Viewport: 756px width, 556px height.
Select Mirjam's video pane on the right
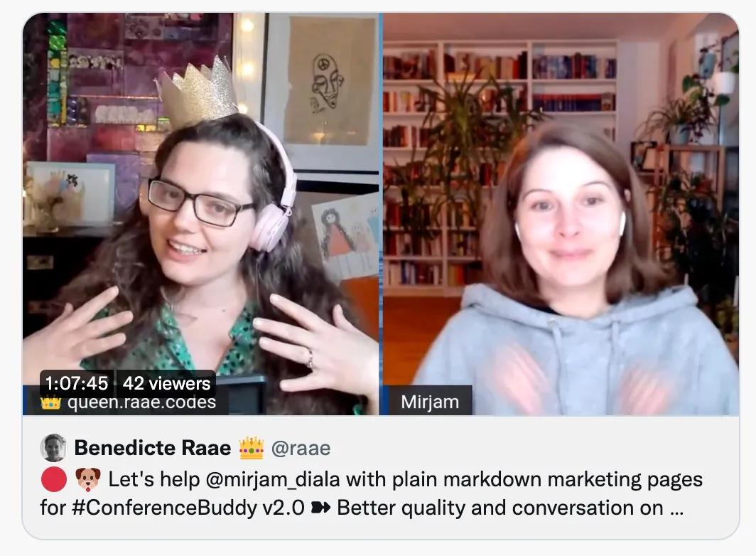click(x=561, y=214)
